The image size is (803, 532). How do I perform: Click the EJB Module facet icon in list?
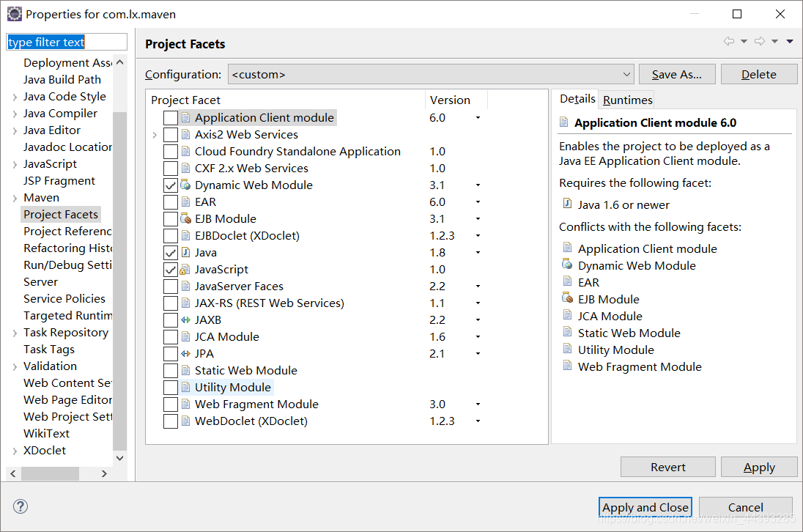point(185,218)
